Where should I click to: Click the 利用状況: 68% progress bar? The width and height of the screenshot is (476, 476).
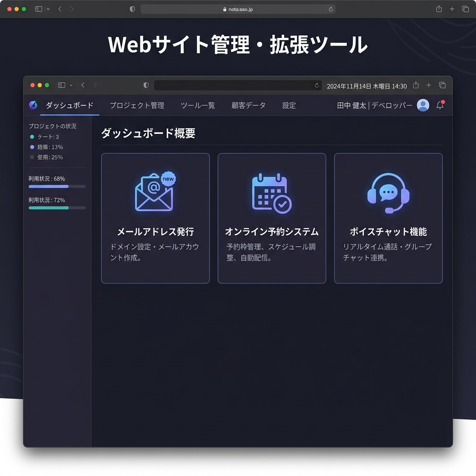[57, 186]
